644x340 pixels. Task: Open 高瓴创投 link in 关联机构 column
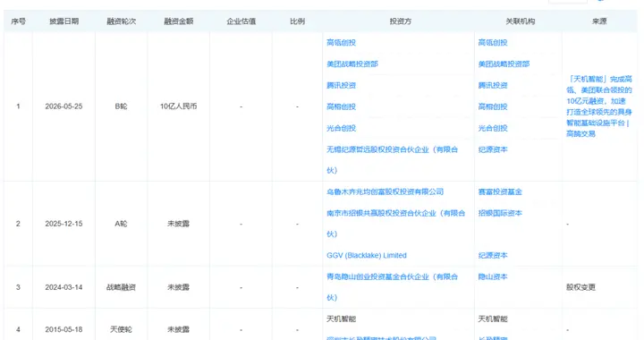click(493, 43)
